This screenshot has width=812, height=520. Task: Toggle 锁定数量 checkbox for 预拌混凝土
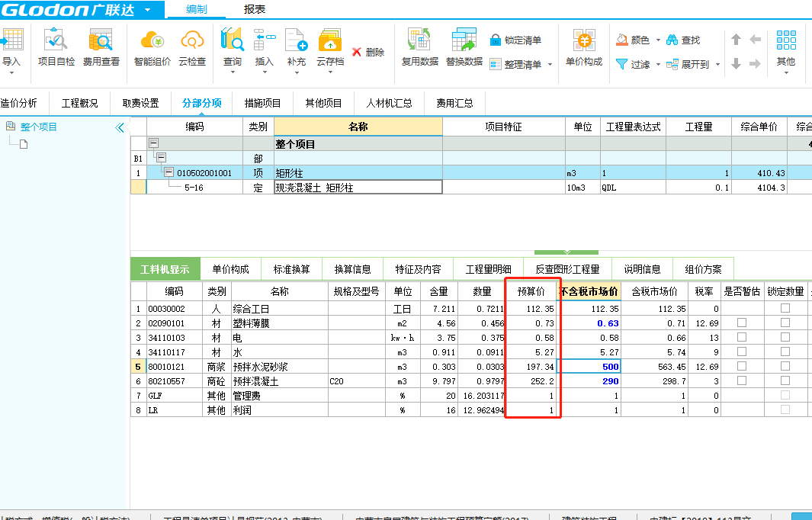click(x=785, y=380)
